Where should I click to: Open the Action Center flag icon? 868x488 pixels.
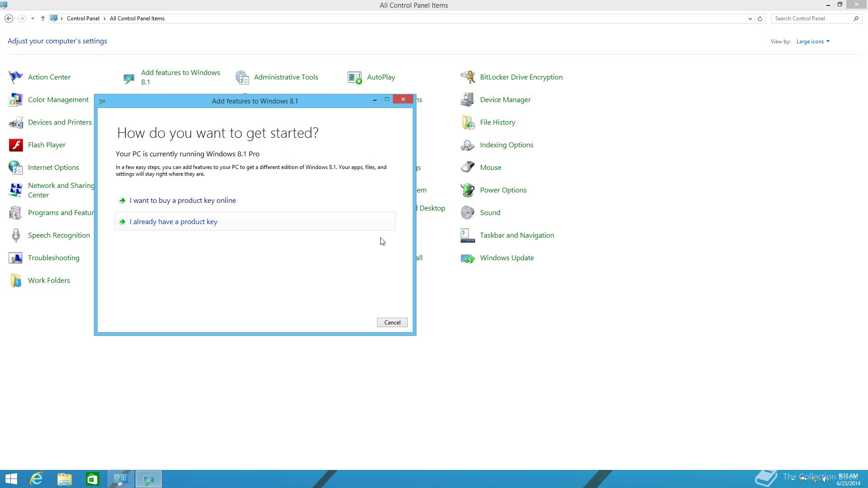point(16,77)
